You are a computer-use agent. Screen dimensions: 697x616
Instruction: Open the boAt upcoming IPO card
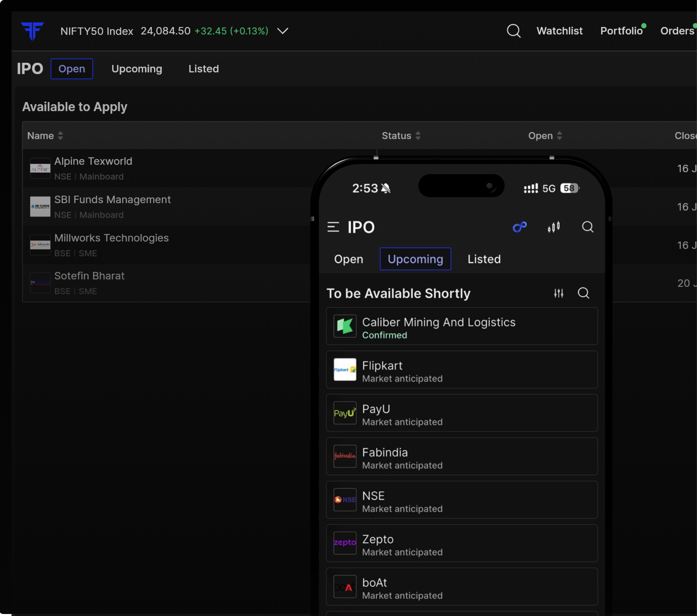pos(462,586)
